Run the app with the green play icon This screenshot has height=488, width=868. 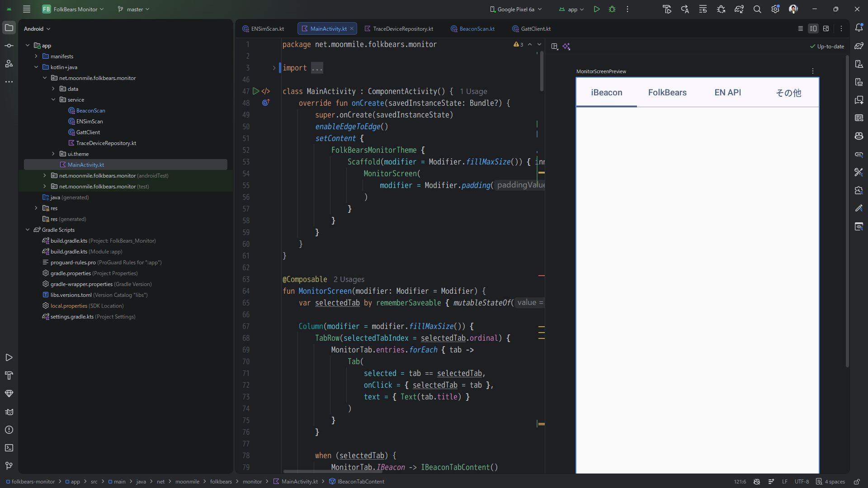click(x=597, y=9)
